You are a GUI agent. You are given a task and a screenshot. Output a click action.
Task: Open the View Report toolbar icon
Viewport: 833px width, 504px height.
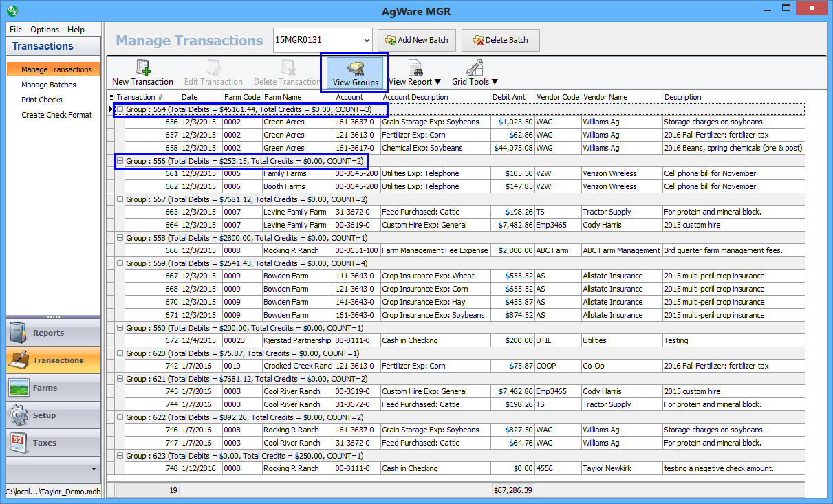click(x=415, y=68)
